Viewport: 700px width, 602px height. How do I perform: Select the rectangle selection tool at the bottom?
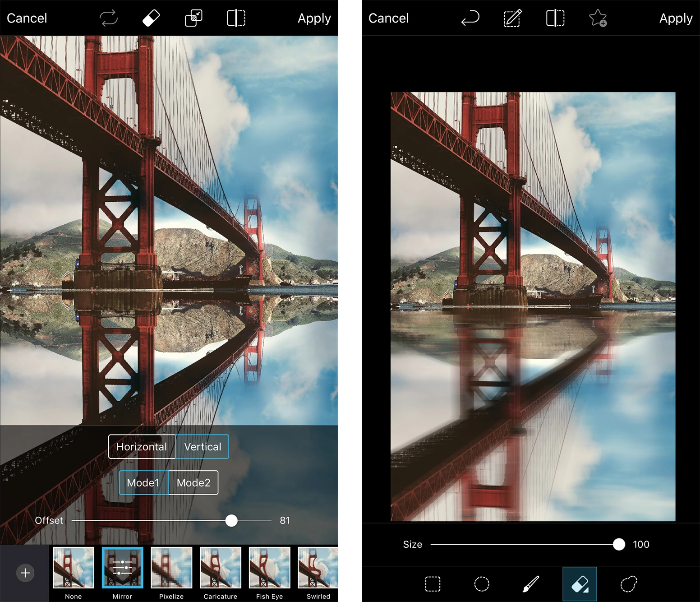click(x=433, y=583)
